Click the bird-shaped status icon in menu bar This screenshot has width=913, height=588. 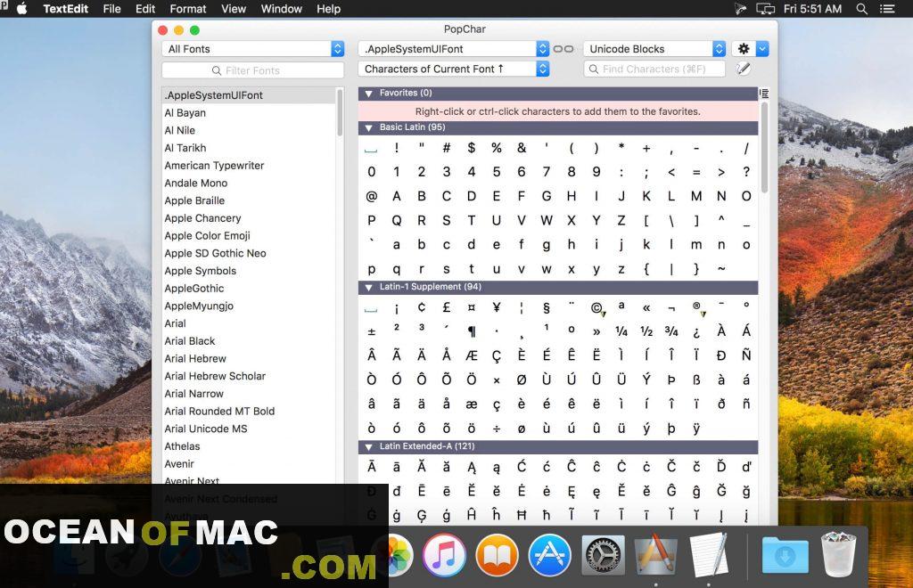click(x=740, y=9)
